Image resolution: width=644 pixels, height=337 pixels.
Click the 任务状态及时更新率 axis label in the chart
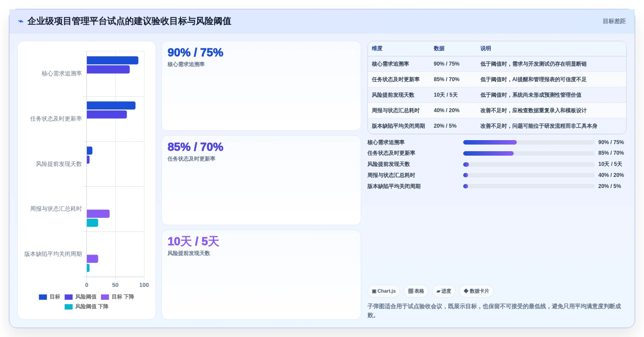coord(56,119)
